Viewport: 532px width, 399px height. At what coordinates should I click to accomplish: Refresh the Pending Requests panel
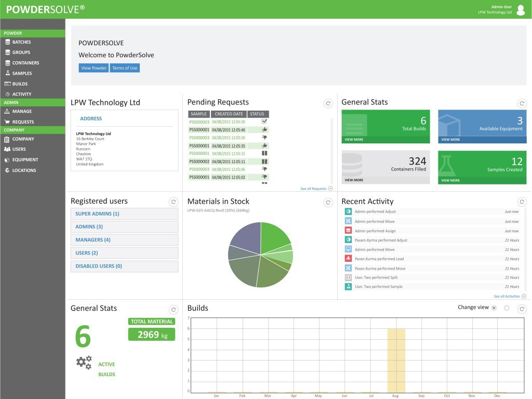pos(328,103)
